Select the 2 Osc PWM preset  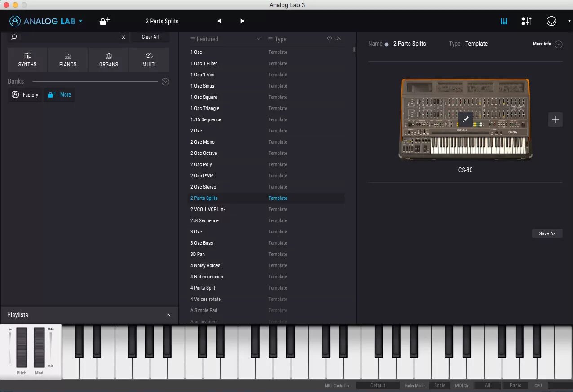pos(267,176)
